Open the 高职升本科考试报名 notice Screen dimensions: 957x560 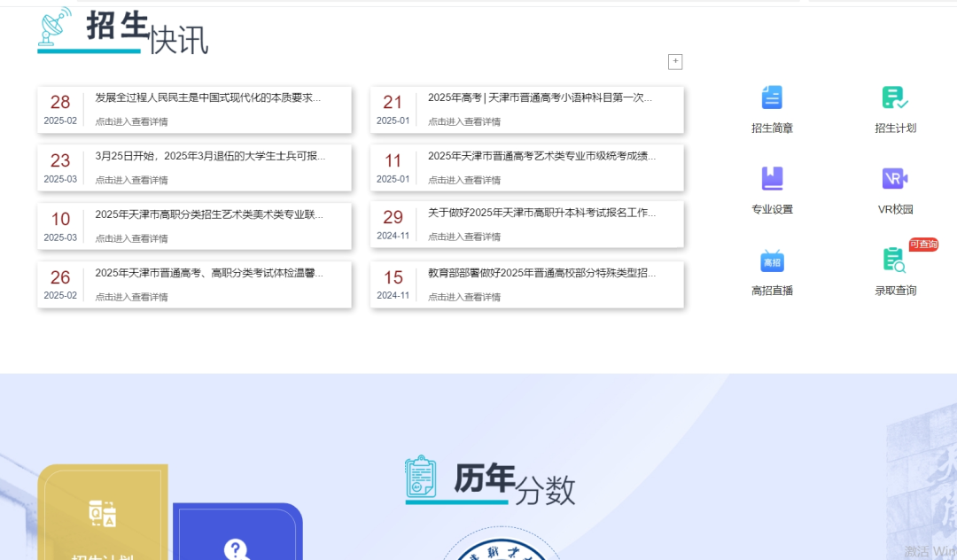[x=541, y=214]
